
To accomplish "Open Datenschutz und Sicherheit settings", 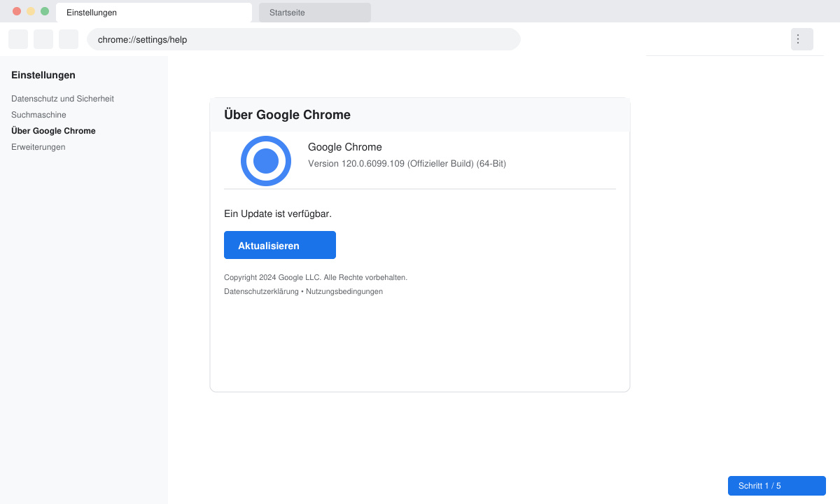I will click(x=62, y=99).
